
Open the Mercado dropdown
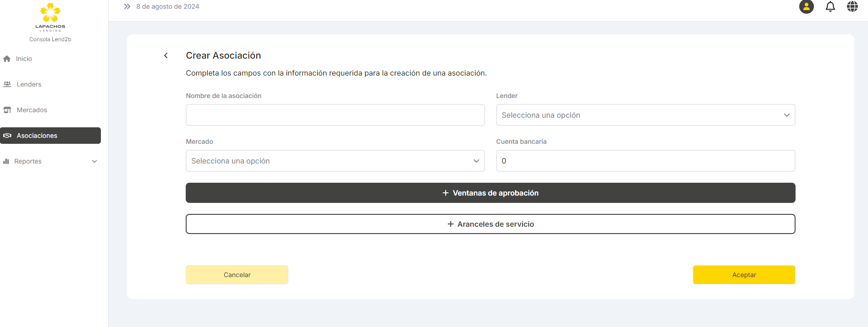pos(335,161)
